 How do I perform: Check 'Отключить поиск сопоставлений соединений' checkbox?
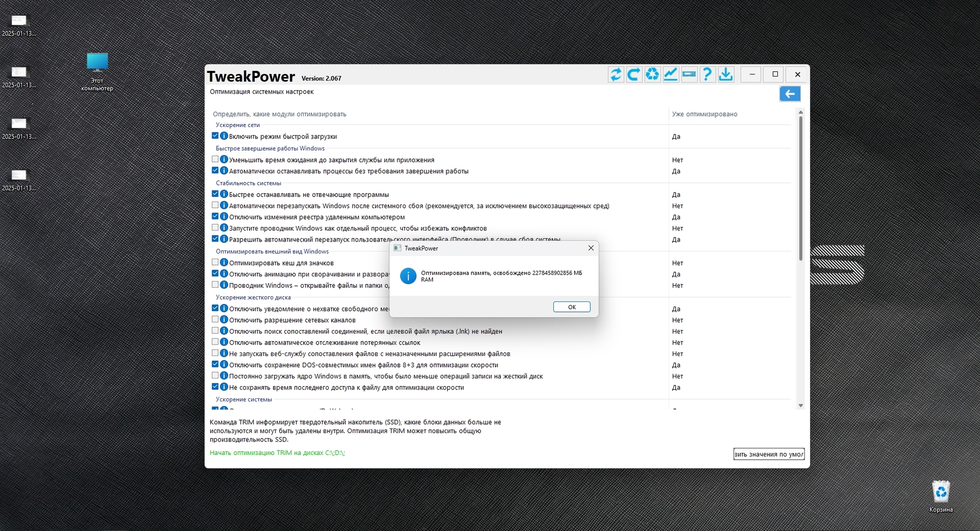(x=215, y=331)
